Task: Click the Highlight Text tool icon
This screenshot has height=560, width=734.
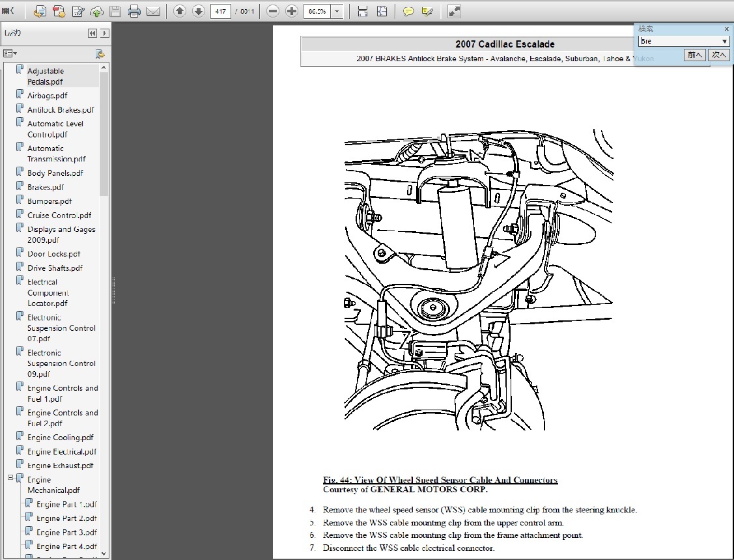Action: [427, 11]
